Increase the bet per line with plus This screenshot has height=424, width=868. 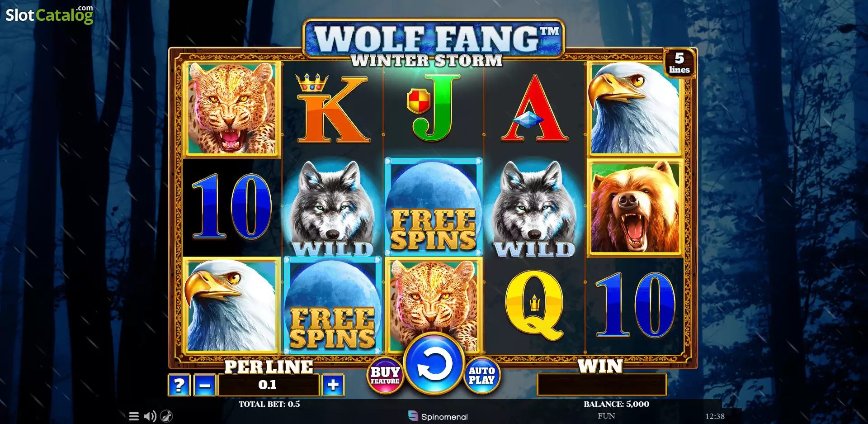pos(333,385)
